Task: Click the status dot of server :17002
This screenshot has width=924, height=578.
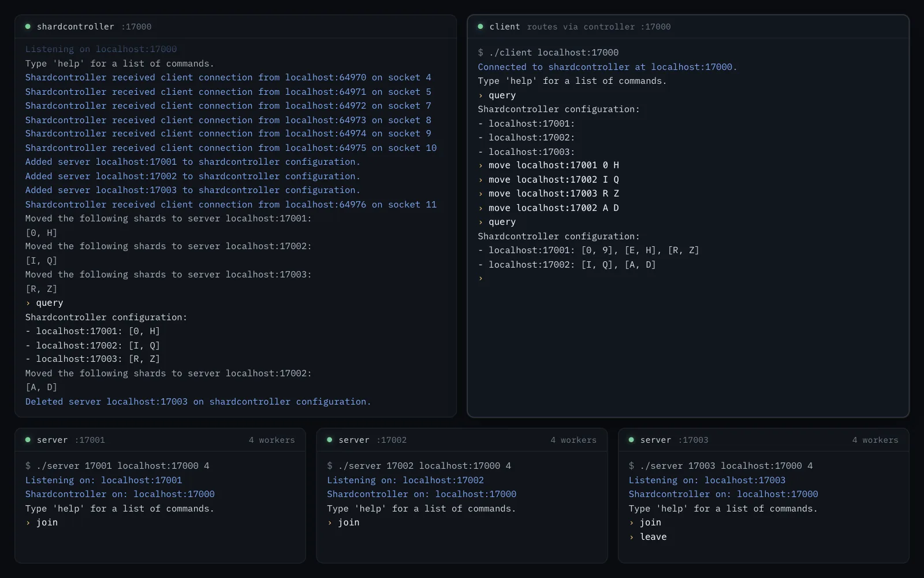Action: [330, 440]
